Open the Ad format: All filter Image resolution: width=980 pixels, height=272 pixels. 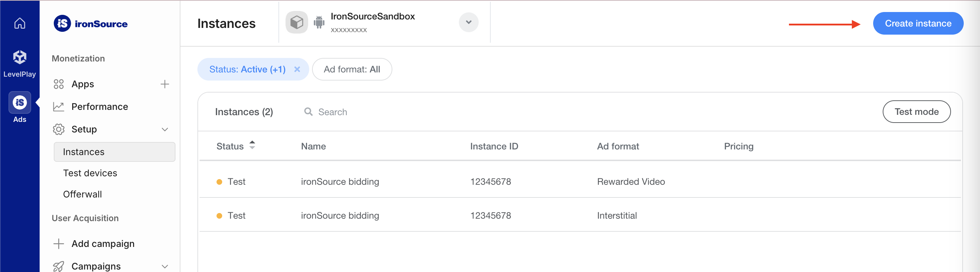pos(352,69)
